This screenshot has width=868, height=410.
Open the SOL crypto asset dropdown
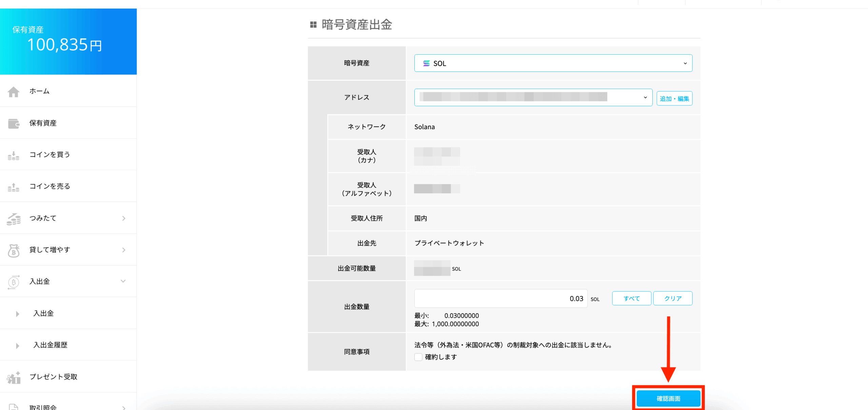[553, 63]
